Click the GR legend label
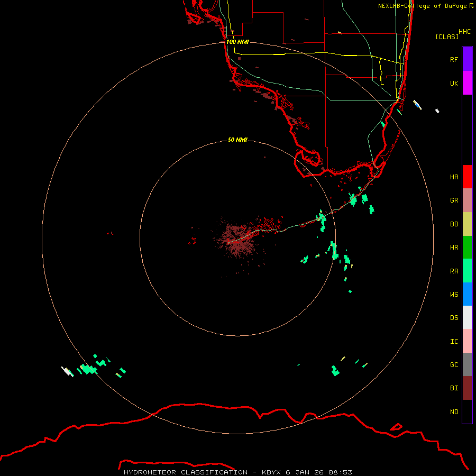Screen dimensions: 476x476 coord(454,200)
